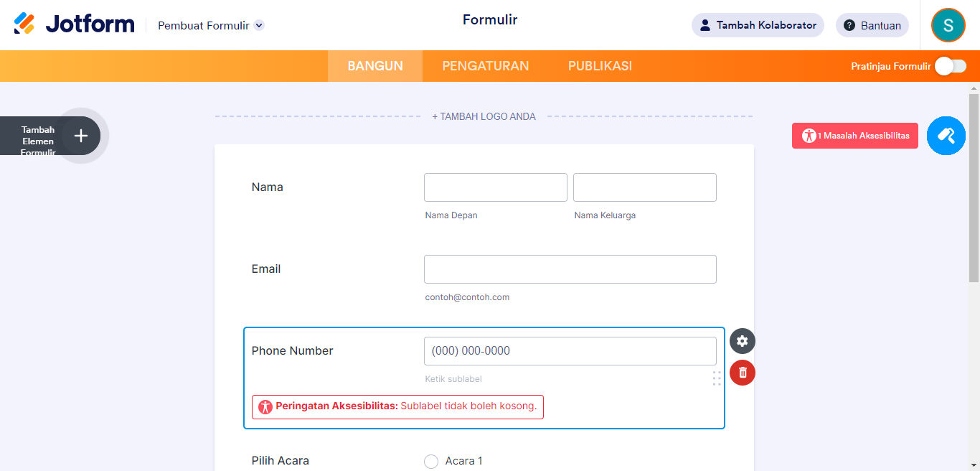Toggle Pratinjau Formulir preview switch
This screenshot has width=980, height=471.
[950, 66]
